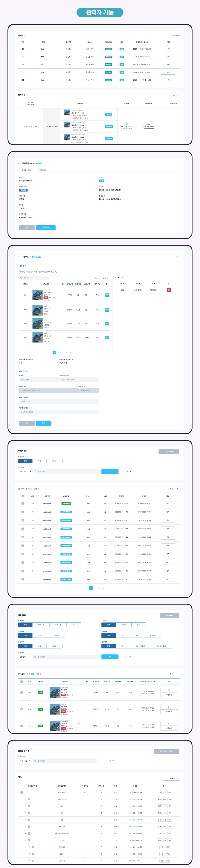Toggle checkbox for brand row 36
This screenshot has height=868, width=200.
pyautogui.click(x=22, y=503)
